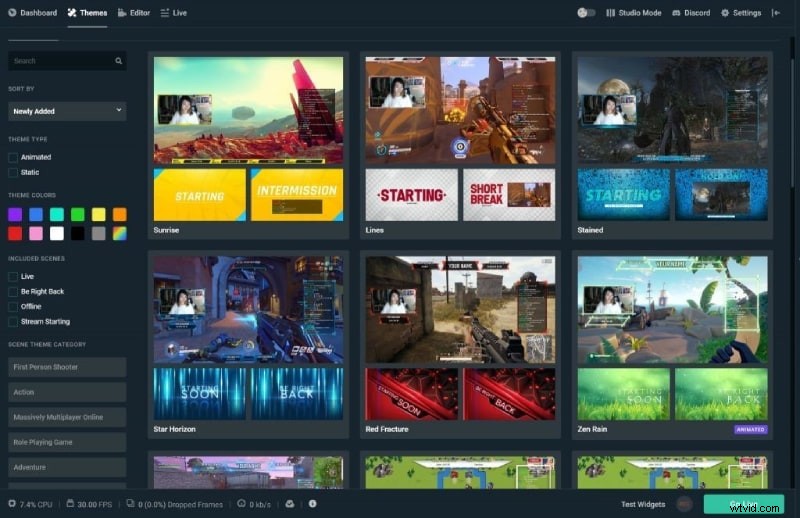This screenshot has height=518, width=800.
Task: Filter by Action category
Action: pyautogui.click(x=67, y=392)
